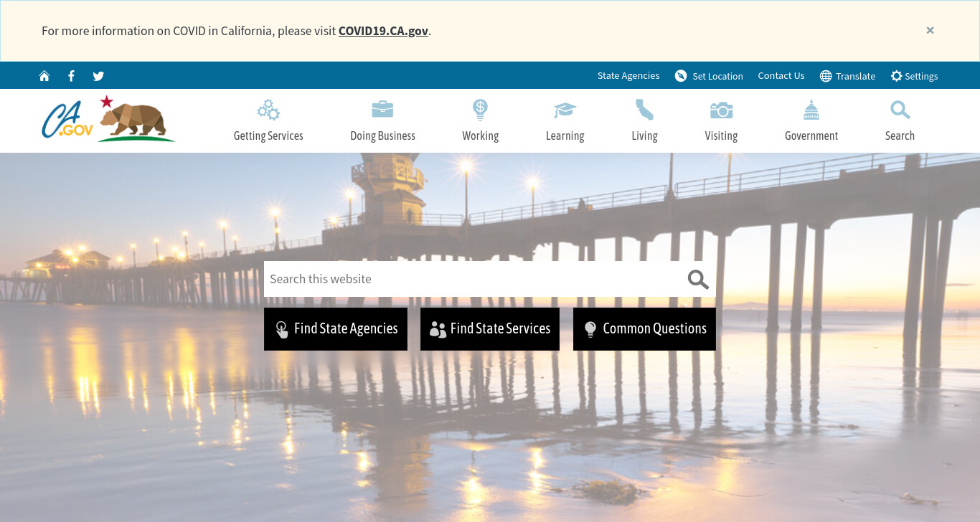Open the Living menu label

click(644, 136)
